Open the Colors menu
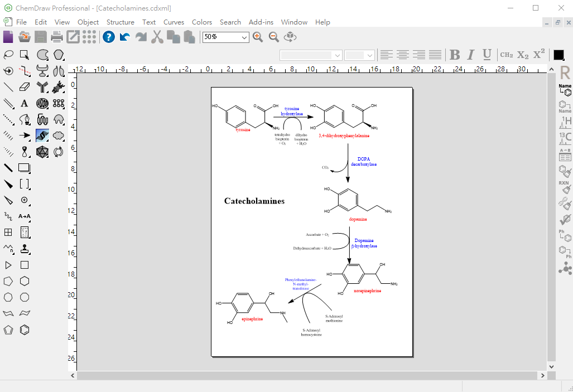The width and height of the screenshot is (573, 392). 202,22
